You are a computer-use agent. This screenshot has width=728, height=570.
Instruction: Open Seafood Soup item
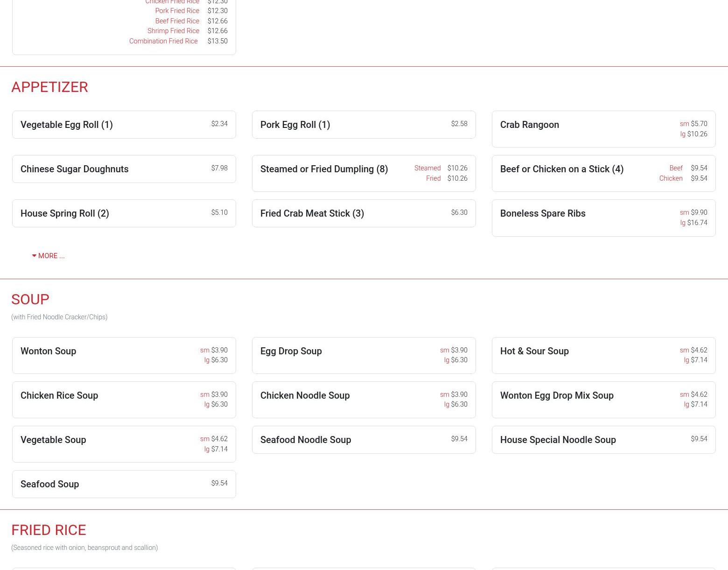point(49,484)
